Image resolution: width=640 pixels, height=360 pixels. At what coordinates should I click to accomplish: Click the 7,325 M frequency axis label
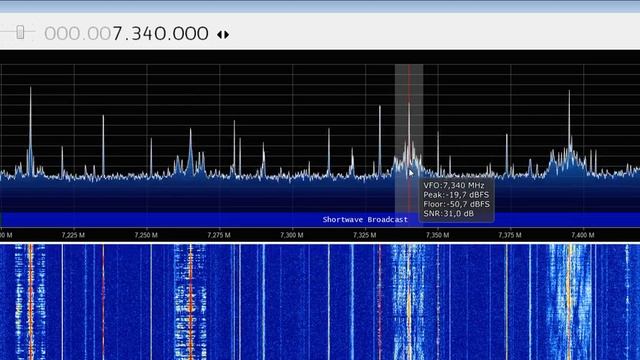[364, 235]
